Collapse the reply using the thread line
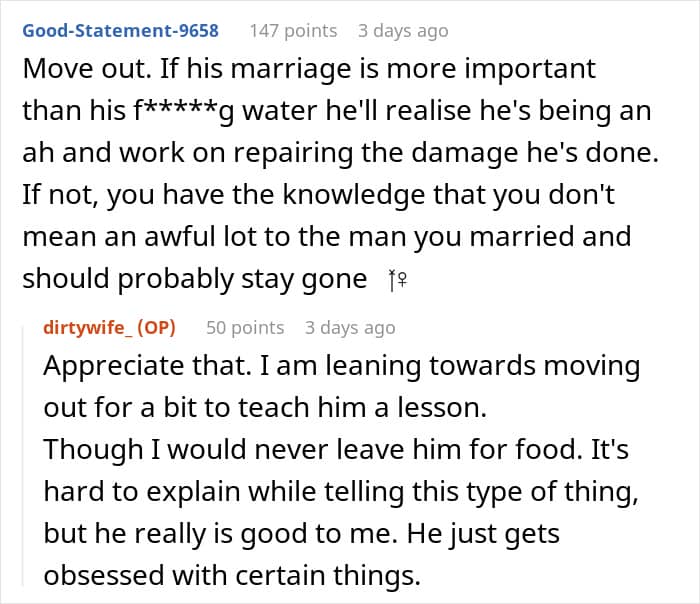Viewport: 700px width, 604px height. tap(23, 455)
